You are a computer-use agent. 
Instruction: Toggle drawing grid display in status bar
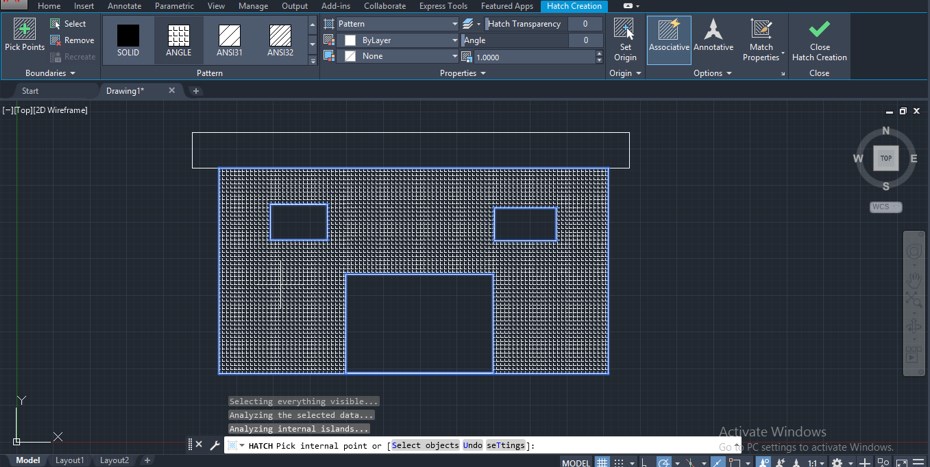click(x=602, y=462)
